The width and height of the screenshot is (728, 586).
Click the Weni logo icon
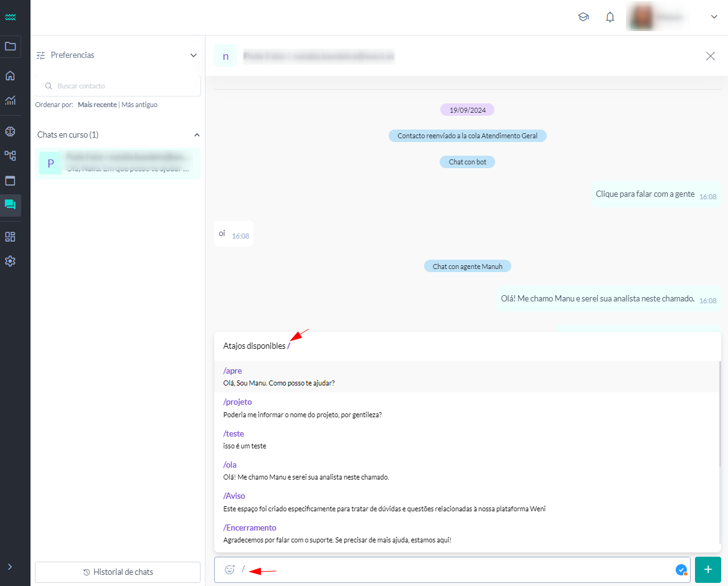(10, 17)
